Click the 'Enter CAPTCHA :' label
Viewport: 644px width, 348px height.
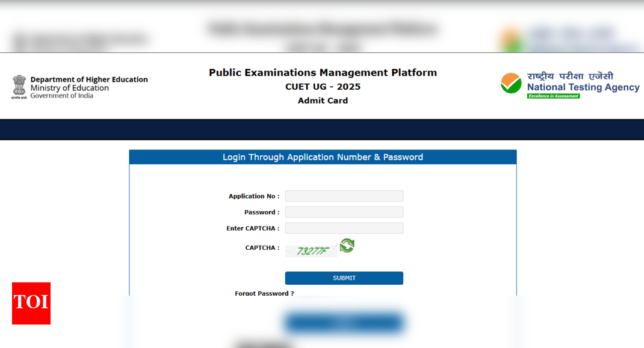pos(253,228)
